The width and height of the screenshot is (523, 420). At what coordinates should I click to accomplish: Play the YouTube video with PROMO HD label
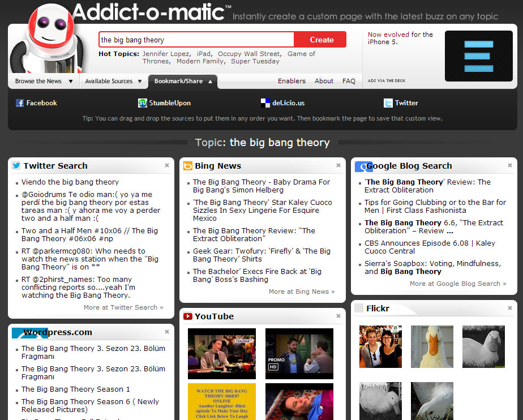tap(299, 354)
